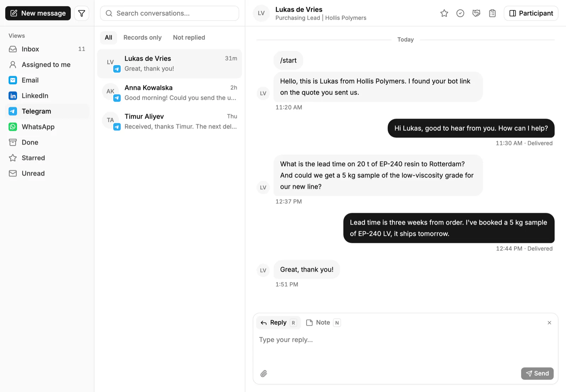Click the LV avatar in the conversation header
566x392 pixels.
261,13
